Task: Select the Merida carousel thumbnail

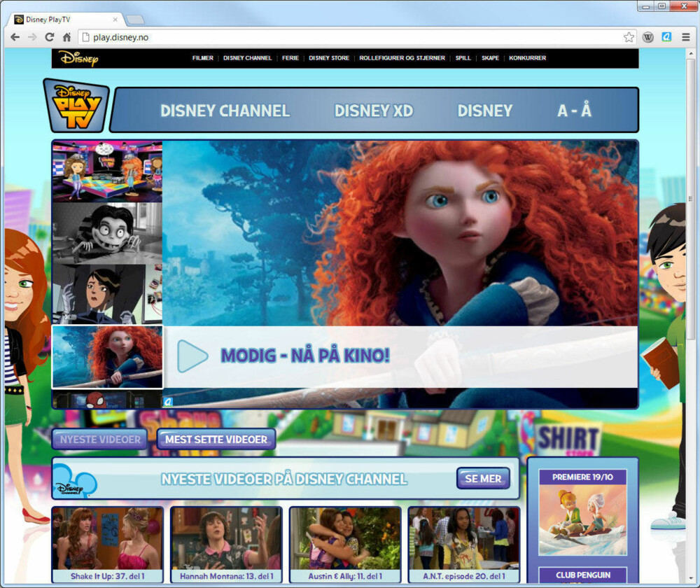Action: coord(107,357)
